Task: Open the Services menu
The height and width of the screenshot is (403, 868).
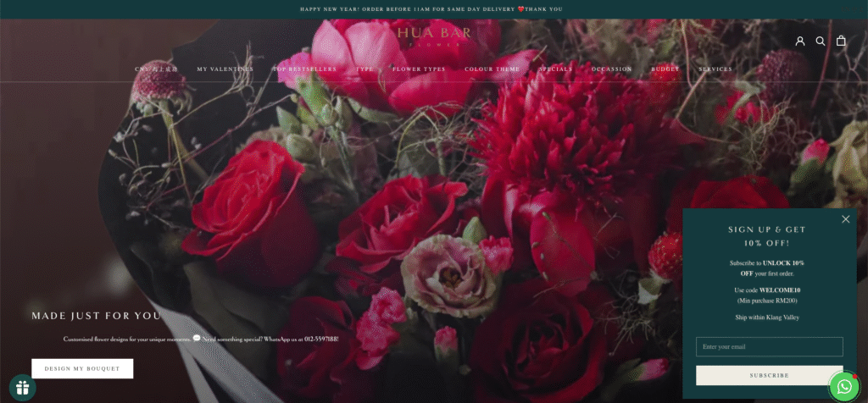Action: pyautogui.click(x=715, y=69)
